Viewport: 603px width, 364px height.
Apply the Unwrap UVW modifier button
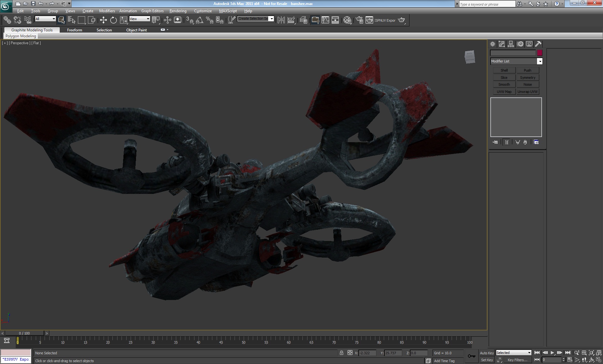click(x=528, y=92)
